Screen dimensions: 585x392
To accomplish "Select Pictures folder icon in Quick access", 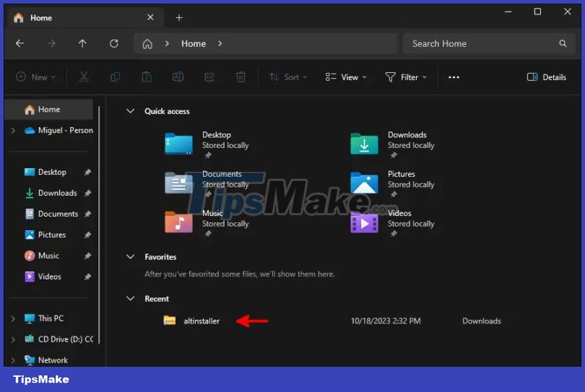I will click(364, 183).
